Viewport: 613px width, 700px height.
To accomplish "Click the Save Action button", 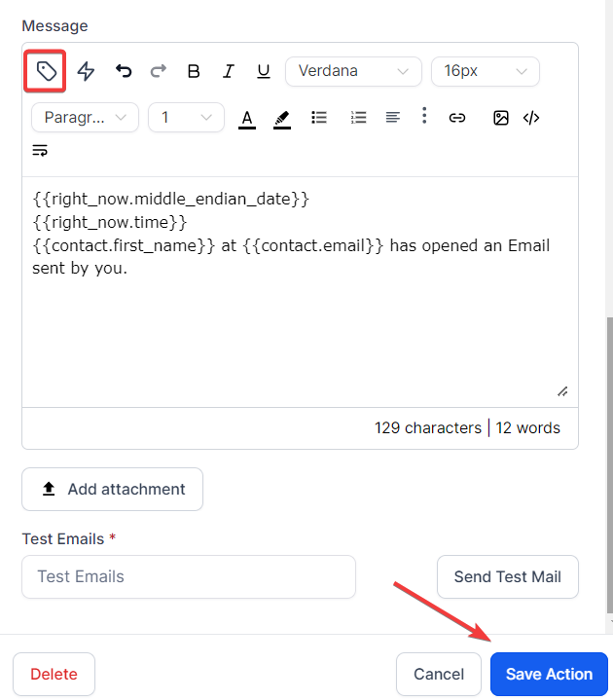I will pos(549,674).
